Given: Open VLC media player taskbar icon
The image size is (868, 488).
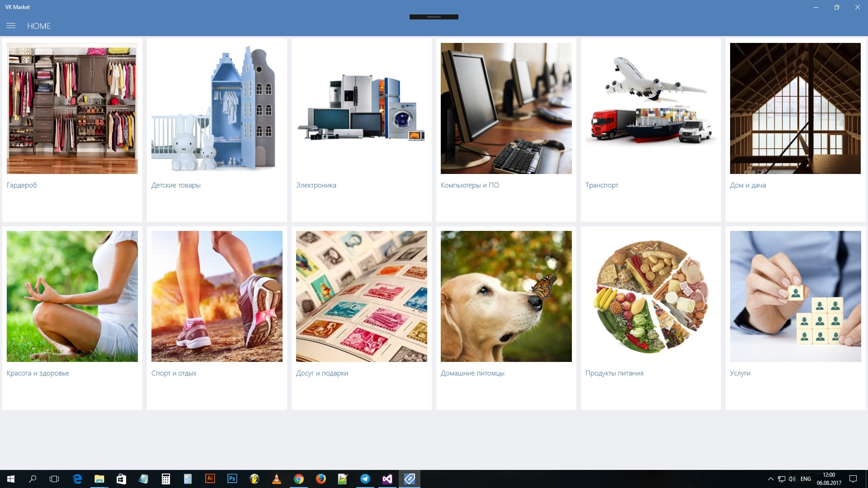Looking at the screenshot, I should pyautogui.click(x=277, y=479).
